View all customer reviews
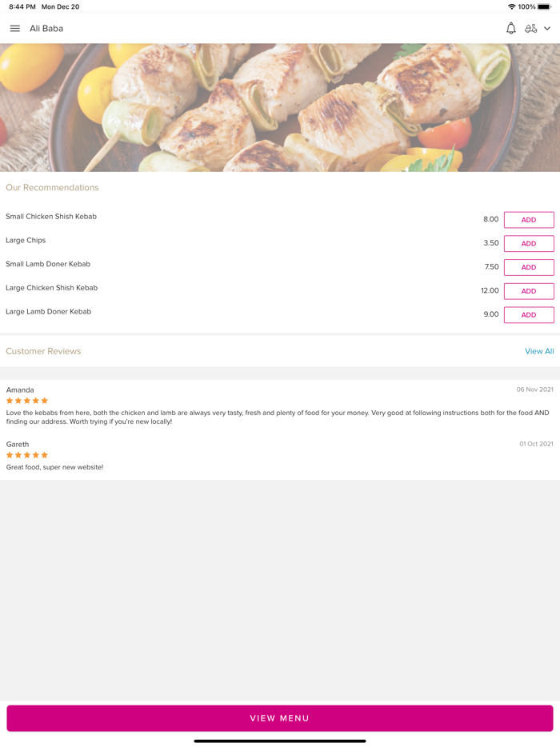This screenshot has height=747, width=560. coord(539,351)
